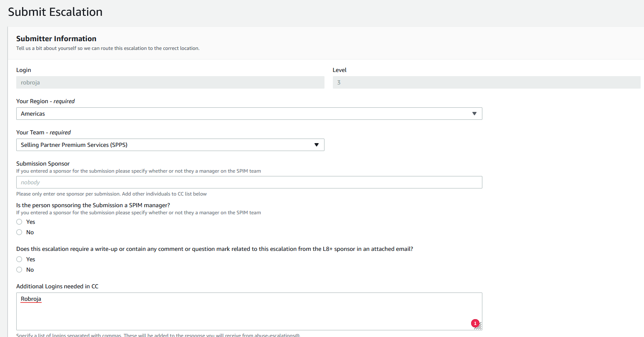
Task: Click the disabled Level field
Action: (486, 82)
